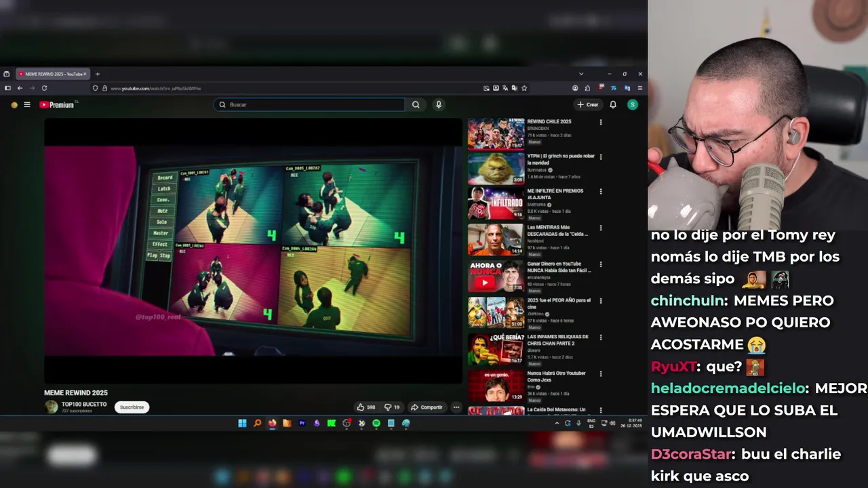Image resolution: width=868 pixels, height=488 pixels.
Task: Open options for YTPH grinch video
Action: pyautogui.click(x=600, y=157)
